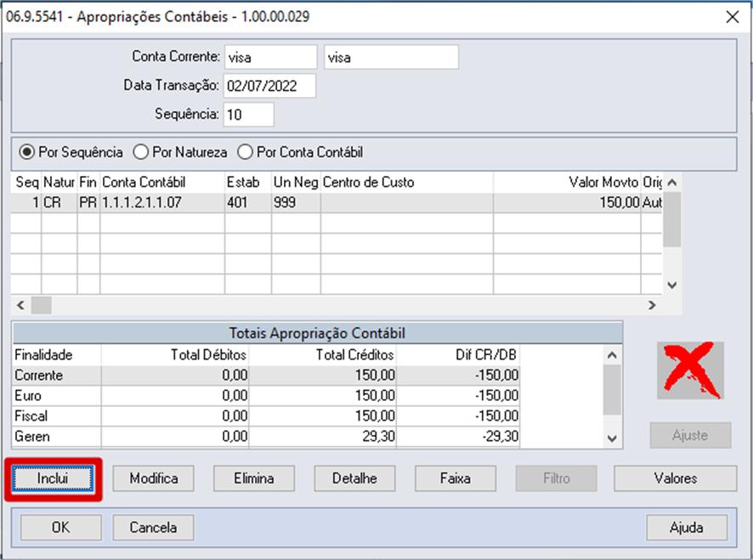Click the Natur column header
Screen dimensions: 753x560
point(59,183)
